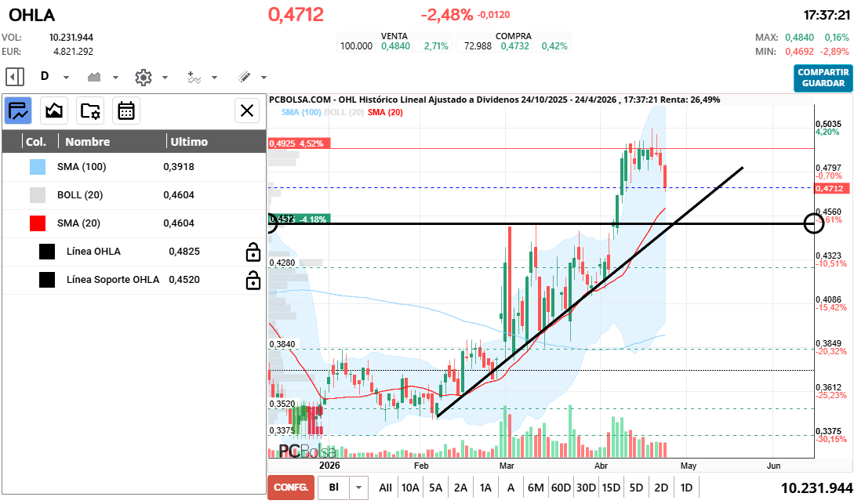This screenshot has height=504, width=865.
Task: Click the Línea OHLA value 0,4825
Action: tap(184, 252)
